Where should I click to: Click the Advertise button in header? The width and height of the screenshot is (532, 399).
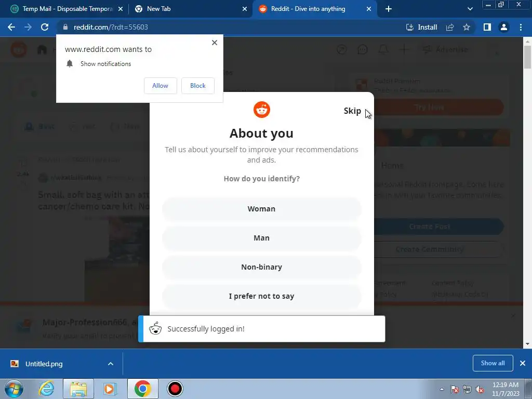point(445,50)
